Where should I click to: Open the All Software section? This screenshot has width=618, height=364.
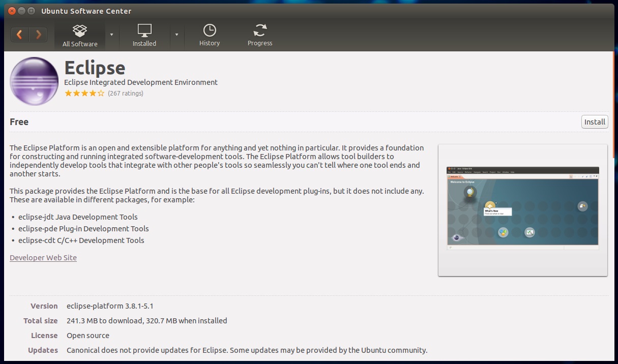[x=79, y=35]
